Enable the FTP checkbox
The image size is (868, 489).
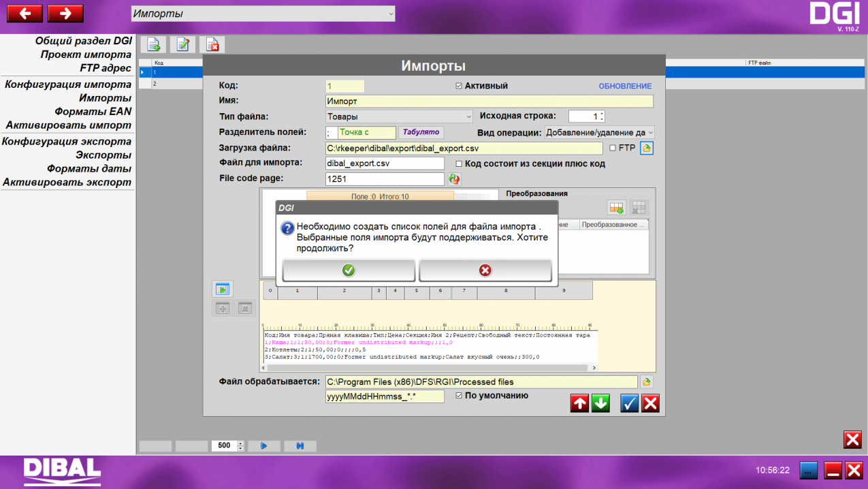613,148
